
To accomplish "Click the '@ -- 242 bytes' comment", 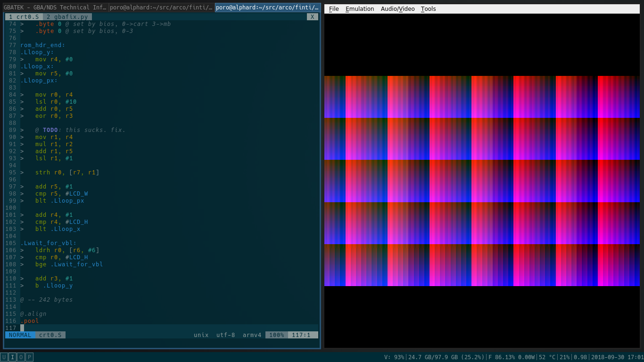I will pyautogui.click(x=47, y=299).
